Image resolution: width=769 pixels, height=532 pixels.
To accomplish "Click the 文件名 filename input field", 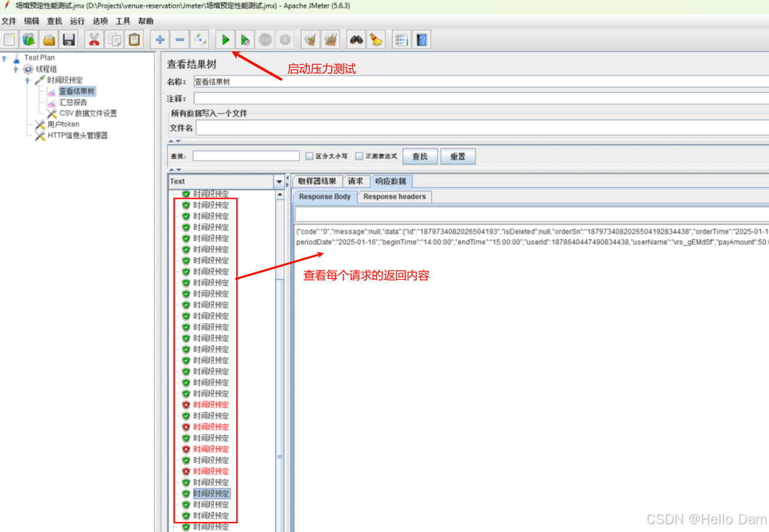I will coord(482,128).
